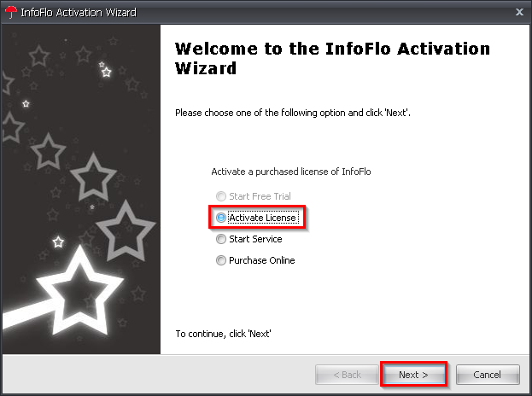Image resolution: width=532 pixels, height=396 pixels.
Task: Cancel the activation wizard
Action: coord(488,375)
